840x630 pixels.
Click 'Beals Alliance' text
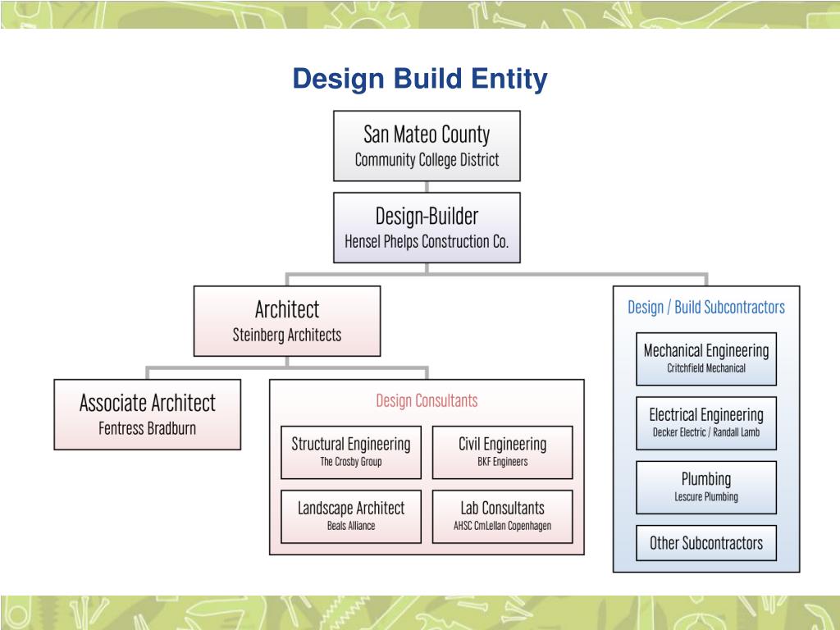[351, 526]
